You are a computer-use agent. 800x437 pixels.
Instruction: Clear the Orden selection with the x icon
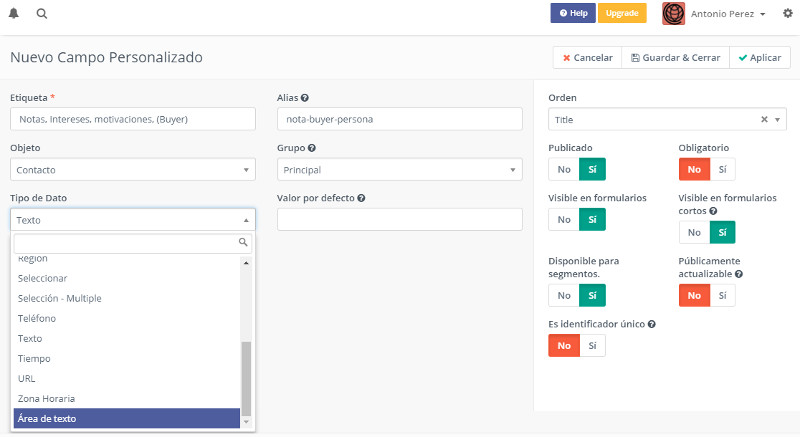pyautogui.click(x=764, y=119)
